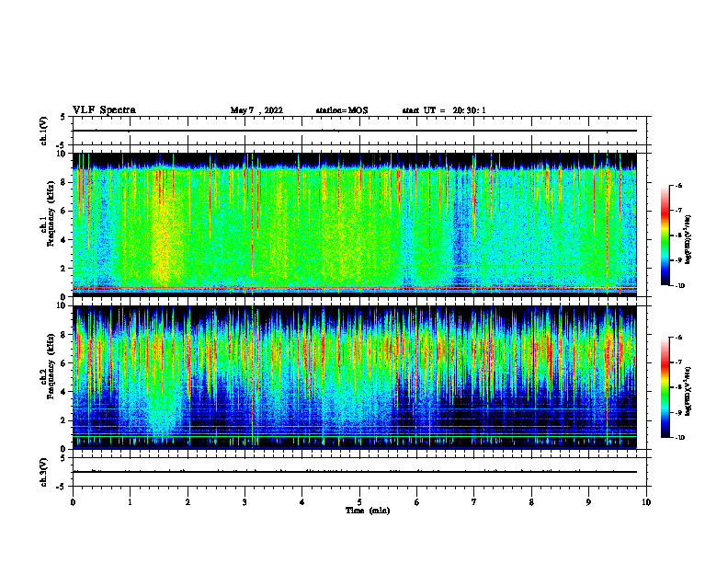This screenshot has height=563, width=728.
Task: Click the ch.1 voltage trace line
Action: tap(354, 131)
